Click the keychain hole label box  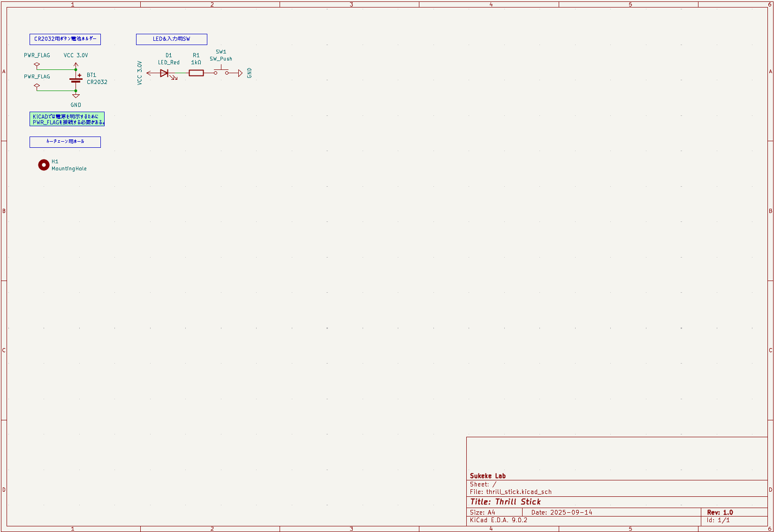pyautogui.click(x=65, y=142)
